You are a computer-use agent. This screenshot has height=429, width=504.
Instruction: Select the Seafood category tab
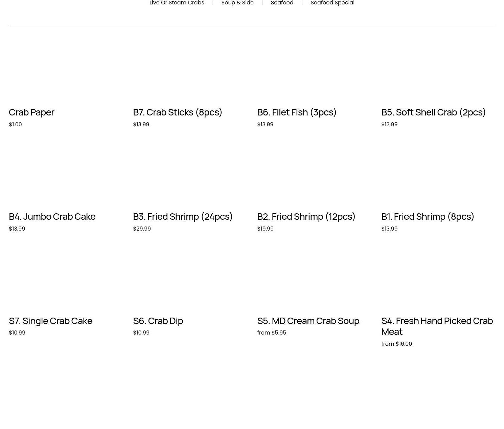tap(282, 3)
